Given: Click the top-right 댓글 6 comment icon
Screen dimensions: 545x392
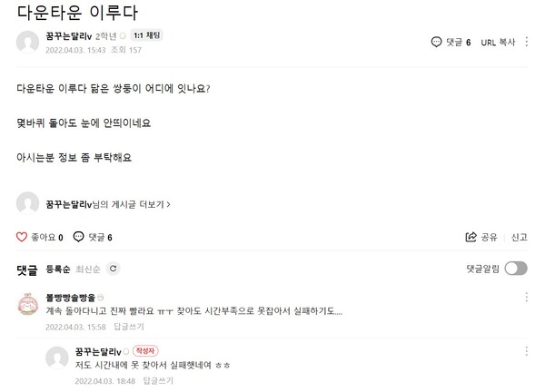Looking at the screenshot, I should click(437, 42).
